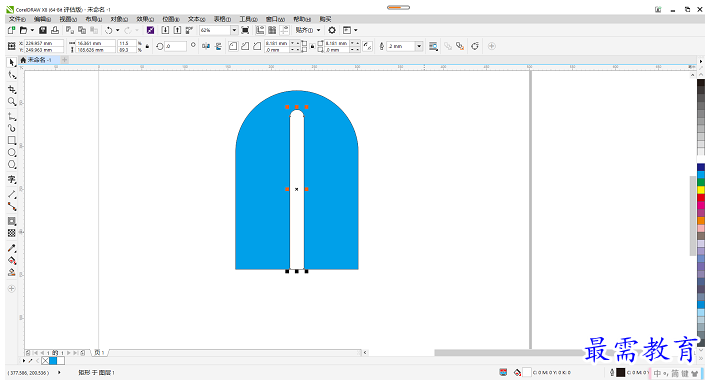The image size is (706, 381).
Task: Click the Import arrow-down icon
Action: [x=165, y=30]
